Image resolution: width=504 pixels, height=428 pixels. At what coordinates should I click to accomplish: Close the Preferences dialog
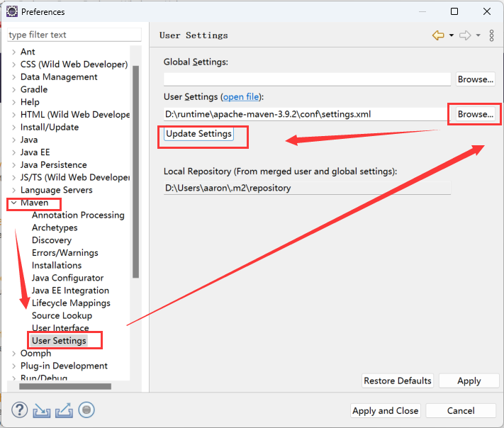487,11
